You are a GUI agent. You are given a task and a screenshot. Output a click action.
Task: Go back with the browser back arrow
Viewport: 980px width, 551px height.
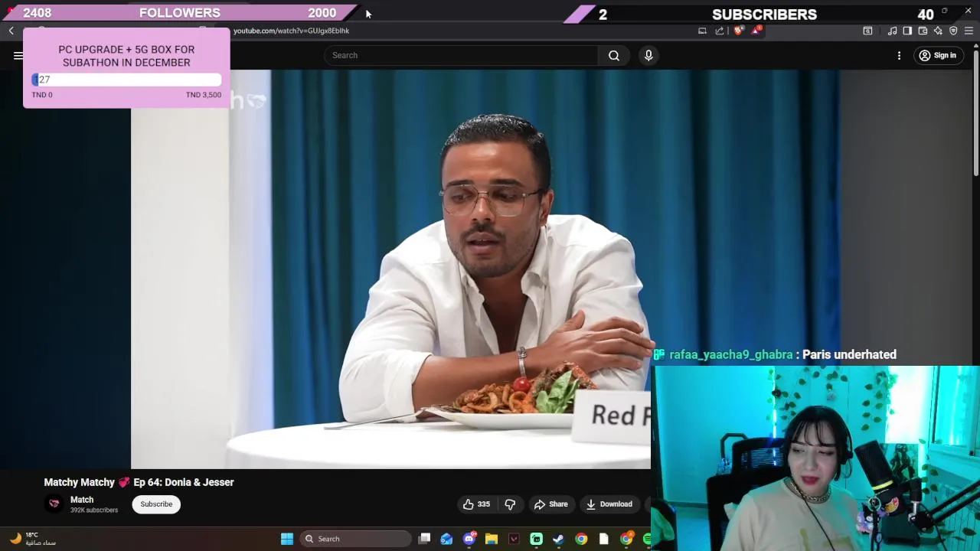coord(11,31)
